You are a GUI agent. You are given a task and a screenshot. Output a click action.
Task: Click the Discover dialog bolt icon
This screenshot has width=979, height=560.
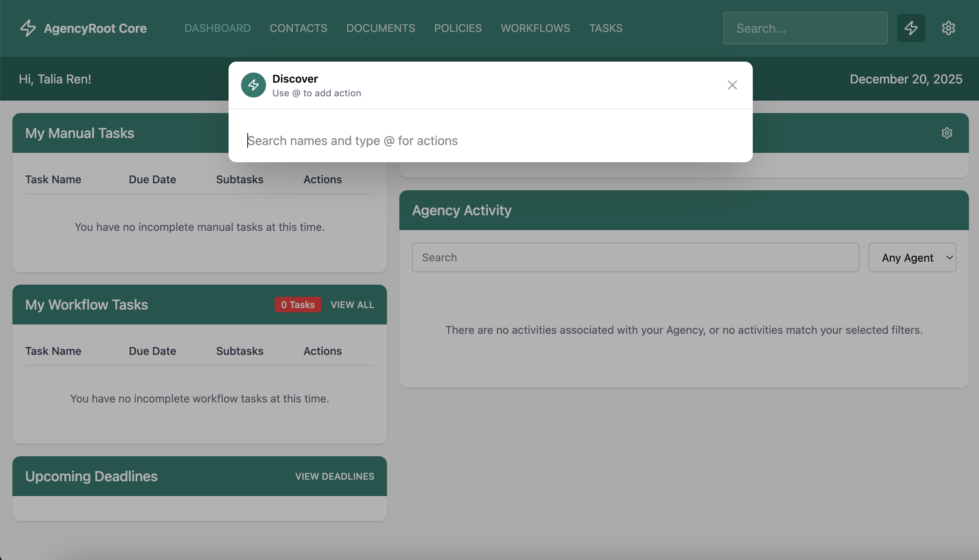(x=254, y=85)
